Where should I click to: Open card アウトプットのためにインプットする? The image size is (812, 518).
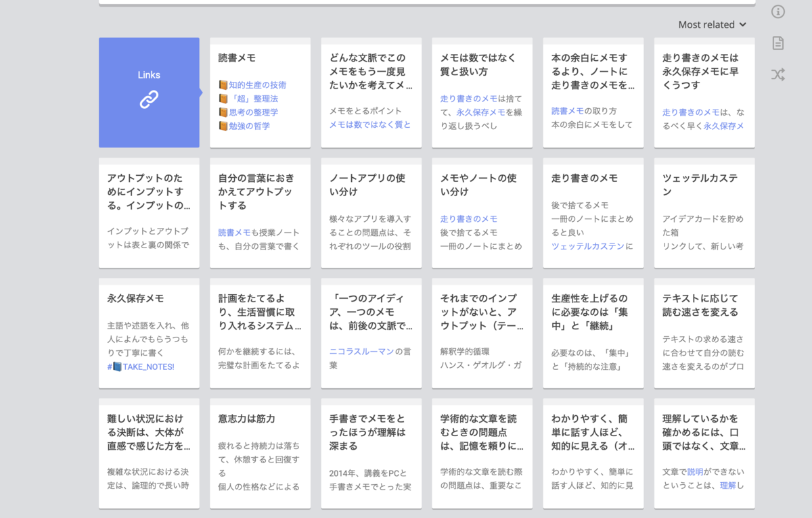click(x=149, y=213)
